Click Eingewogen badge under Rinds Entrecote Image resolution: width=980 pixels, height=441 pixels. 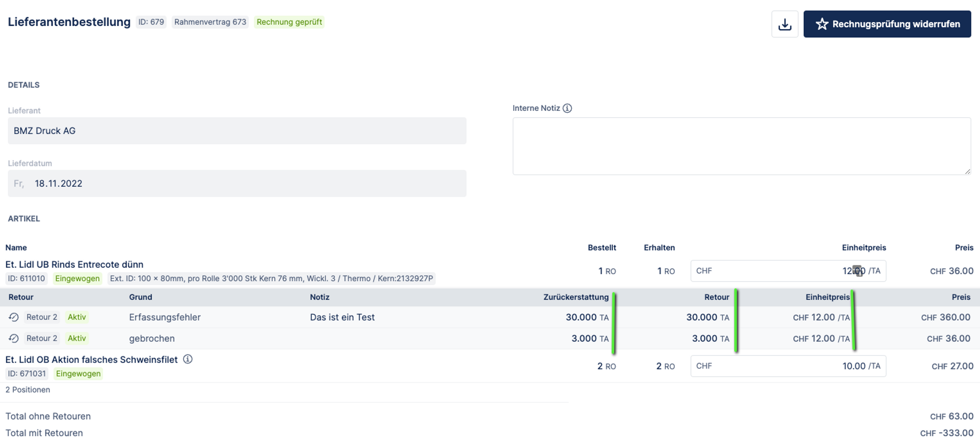pyautogui.click(x=77, y=279)
